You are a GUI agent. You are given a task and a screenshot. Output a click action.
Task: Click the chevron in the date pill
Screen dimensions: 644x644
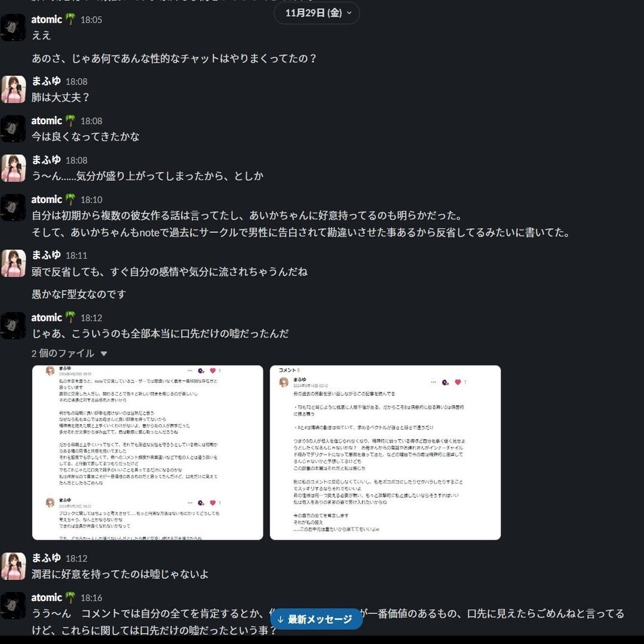tap(349, 13)
